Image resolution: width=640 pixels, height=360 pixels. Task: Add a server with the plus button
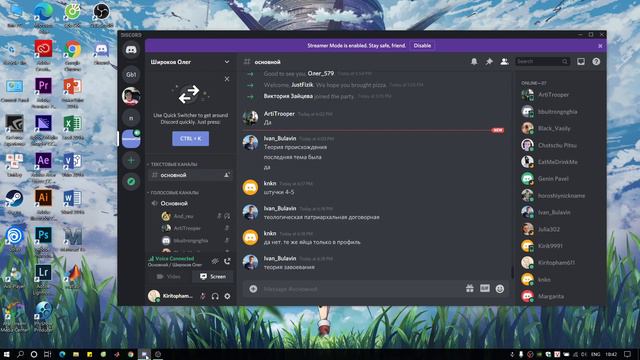pyautogui.click(x=131, y=160)
